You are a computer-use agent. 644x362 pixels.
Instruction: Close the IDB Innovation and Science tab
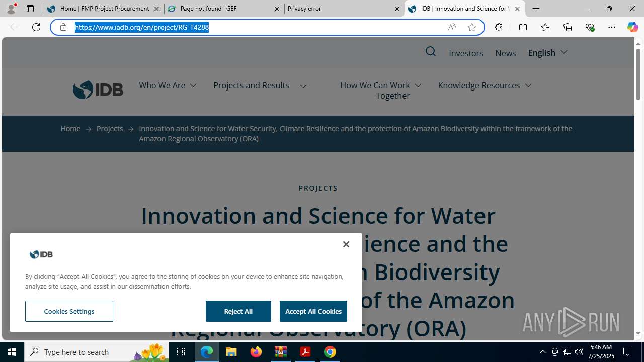point(517,9)
